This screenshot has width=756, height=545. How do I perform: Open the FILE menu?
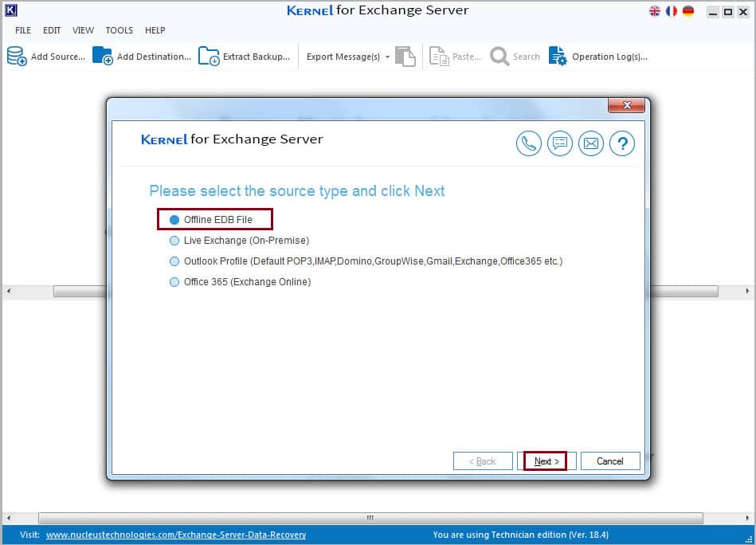22,30
